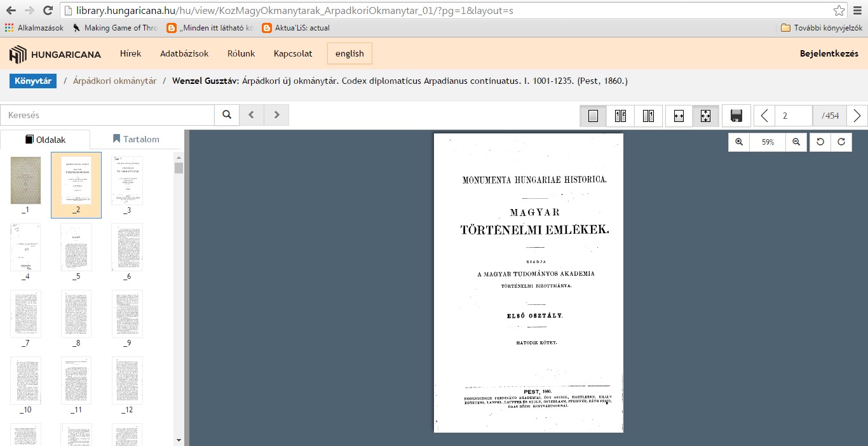Reload the page with refresh icon
The image size is (868, 446).
pyautogui.click(x=48, y=10)
